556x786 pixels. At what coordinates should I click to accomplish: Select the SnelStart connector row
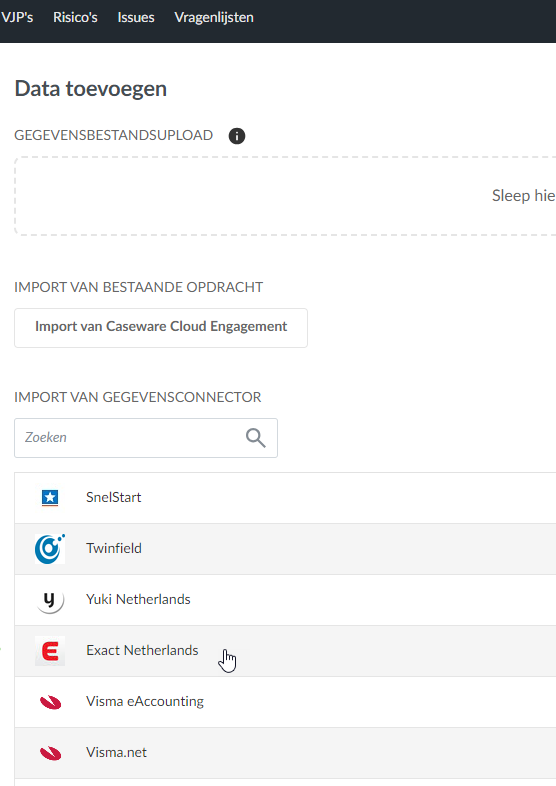285,498
